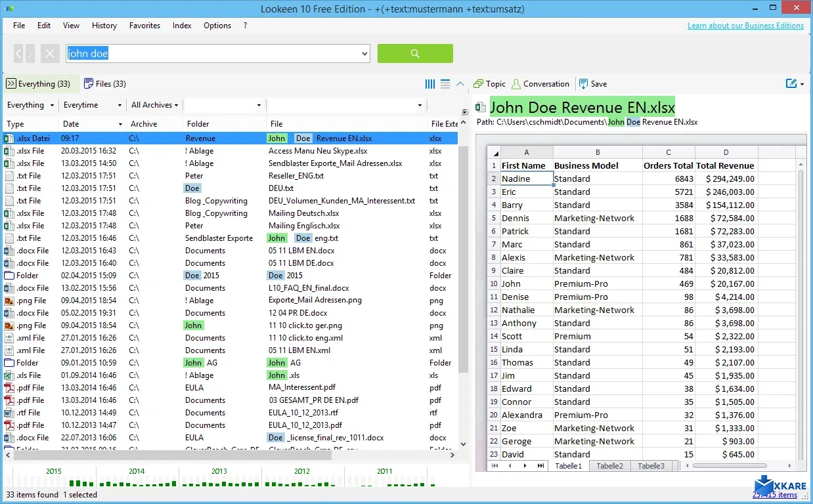Open the Favorites menu
Screen dimensions: 813x504
145,26
